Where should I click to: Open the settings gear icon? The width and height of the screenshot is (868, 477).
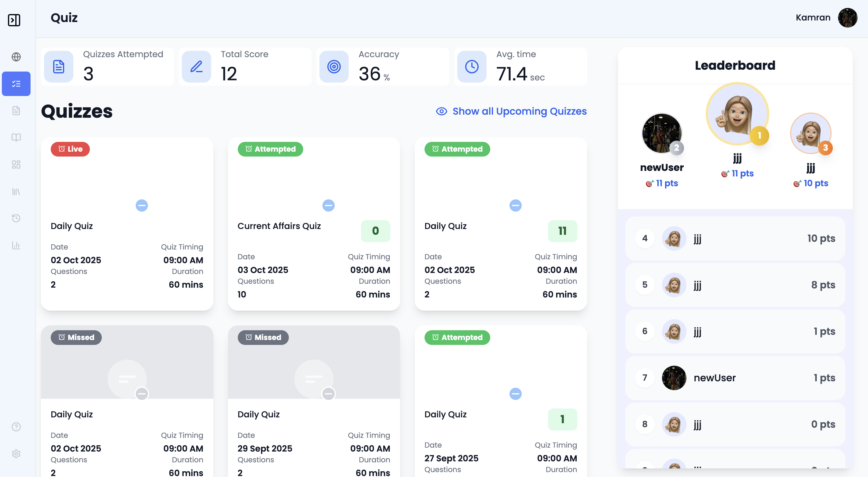tap(16, 453)
